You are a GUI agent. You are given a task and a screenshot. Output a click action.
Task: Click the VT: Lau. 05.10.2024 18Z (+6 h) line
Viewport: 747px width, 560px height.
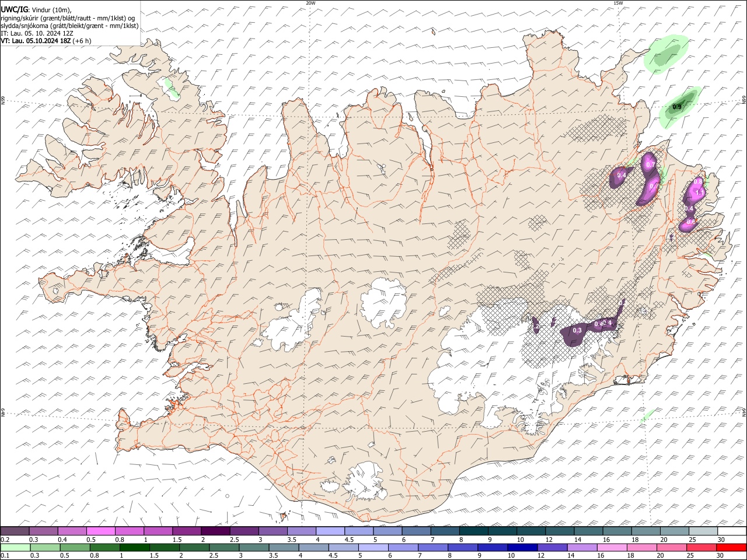[x=46, y=41]
